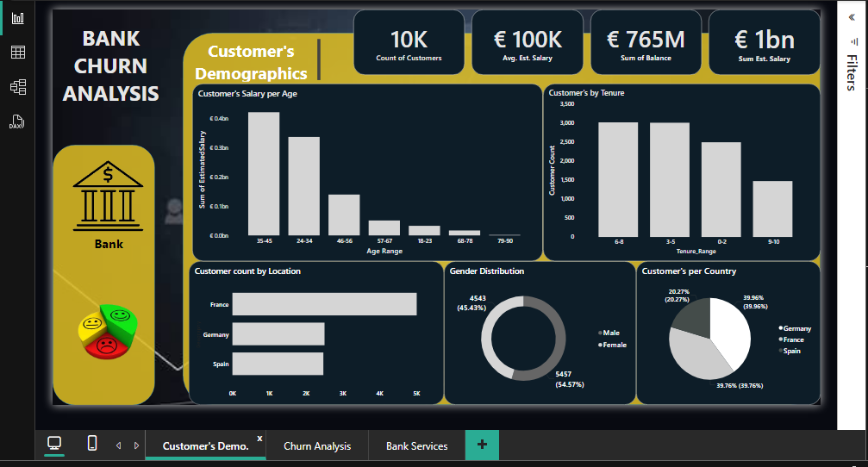The width and height of the screenshot is (868, 467).
Task: Open the Churn Analysis tab
Action: [317, 446]
